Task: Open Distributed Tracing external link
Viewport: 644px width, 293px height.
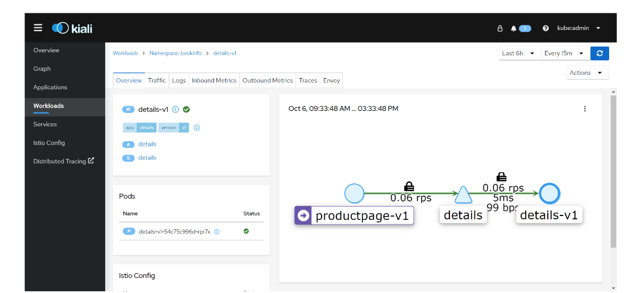Action: [64, 162]
